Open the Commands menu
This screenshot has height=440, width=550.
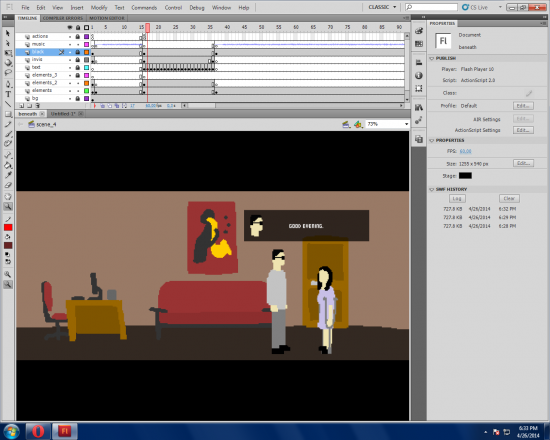tap(144, 7)
